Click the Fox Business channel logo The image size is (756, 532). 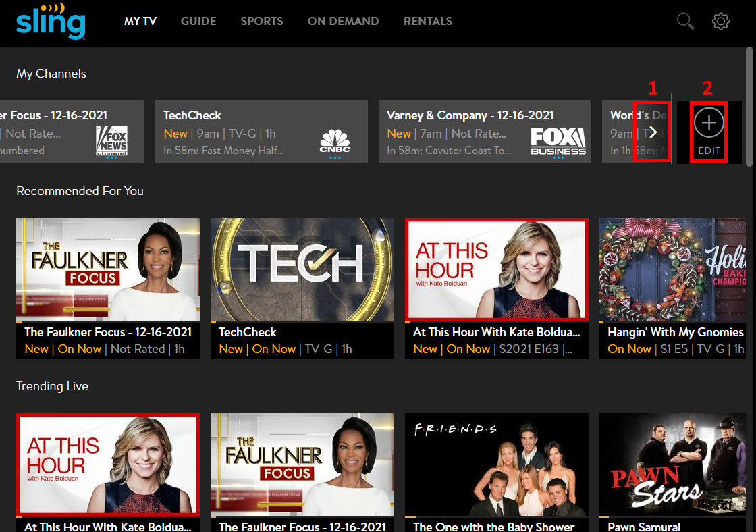(x=558, y=140)
